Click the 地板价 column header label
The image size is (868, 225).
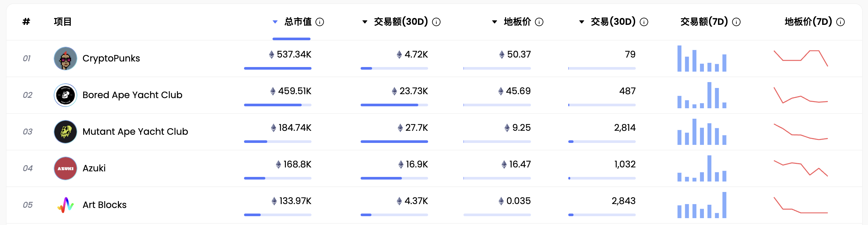(517, 22)
